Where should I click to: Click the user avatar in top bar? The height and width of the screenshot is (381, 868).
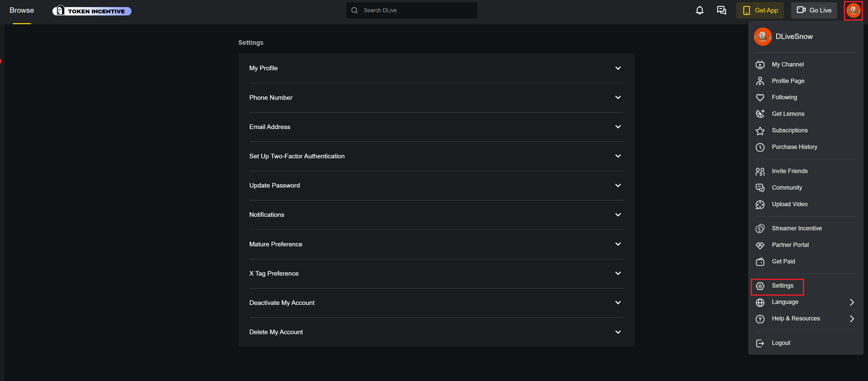(x=853, y=10)
